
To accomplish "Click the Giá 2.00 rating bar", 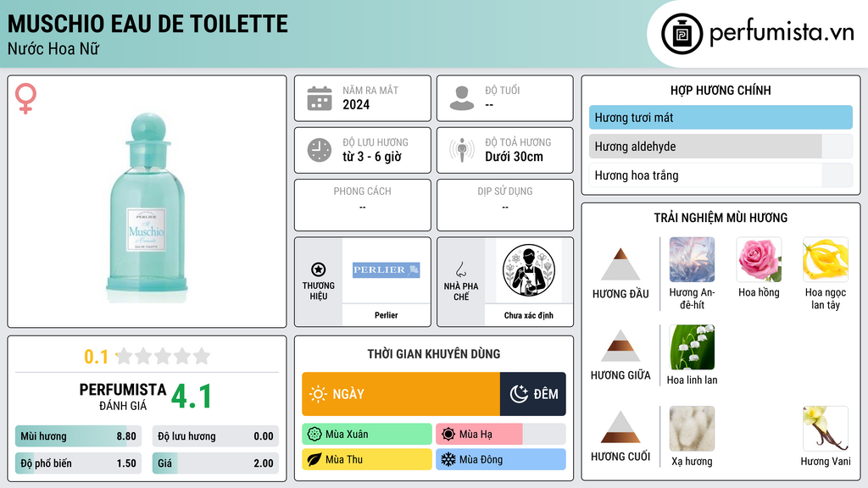I will coord(215,463).
